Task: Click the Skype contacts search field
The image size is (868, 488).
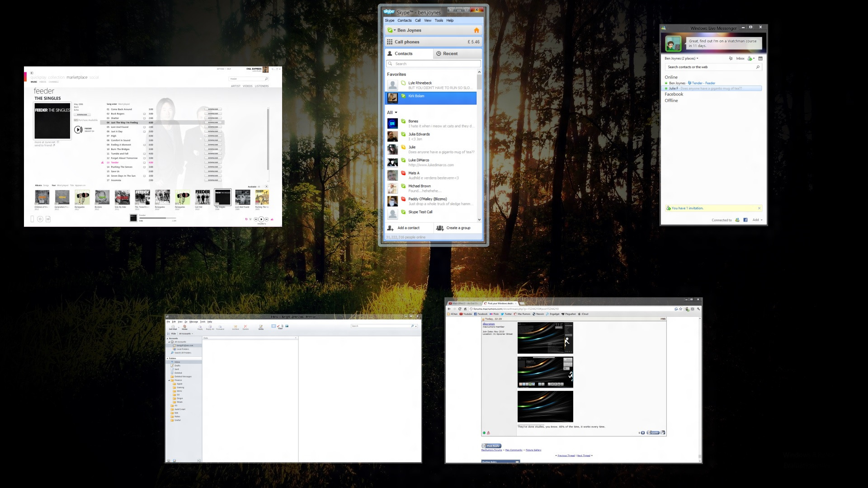Action: 434,64
